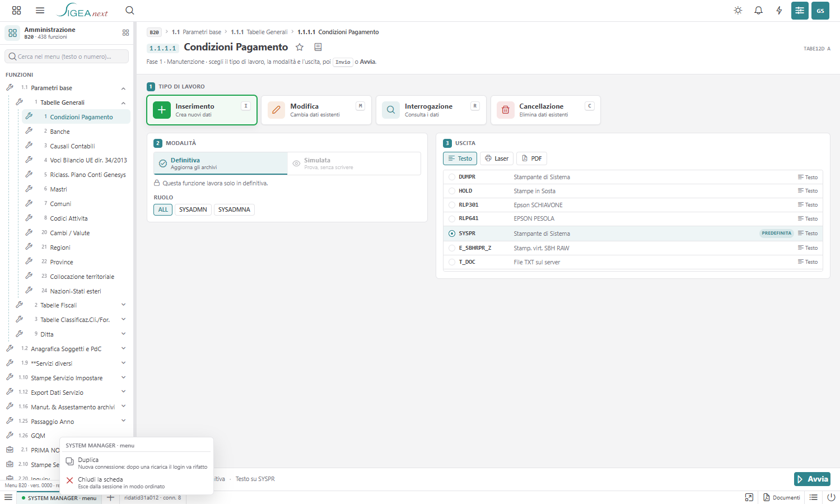Click the lightning bolt quick actions icon

tap(779, 11)
